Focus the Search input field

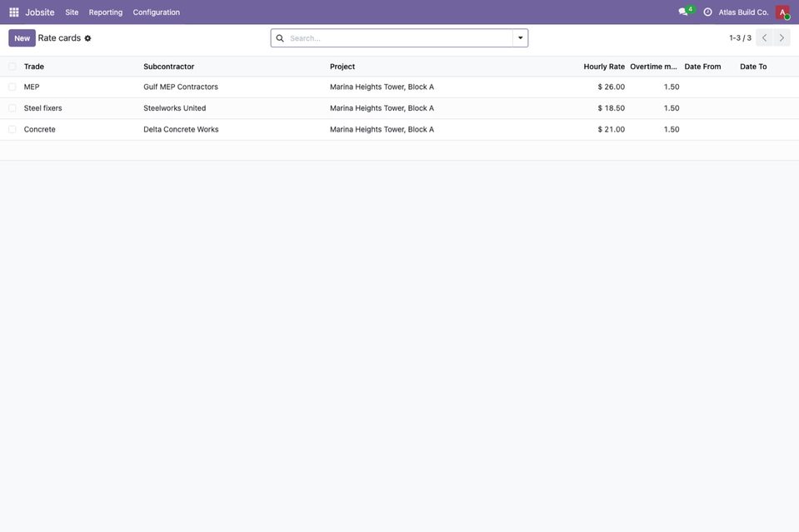pos(399,38)
